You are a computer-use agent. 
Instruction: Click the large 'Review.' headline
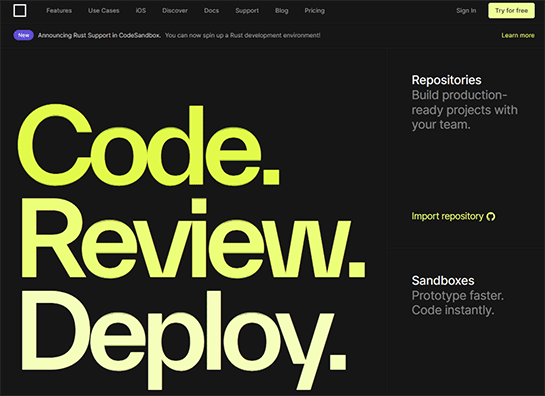(x=193, y=238)
